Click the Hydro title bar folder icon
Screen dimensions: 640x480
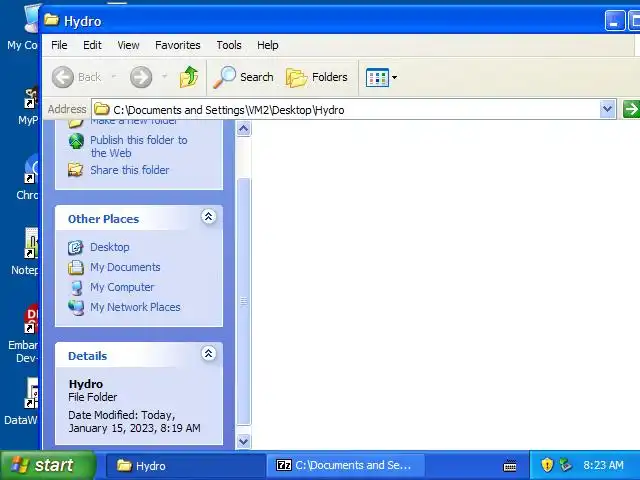pyautogui.click(x=51, y=20)
